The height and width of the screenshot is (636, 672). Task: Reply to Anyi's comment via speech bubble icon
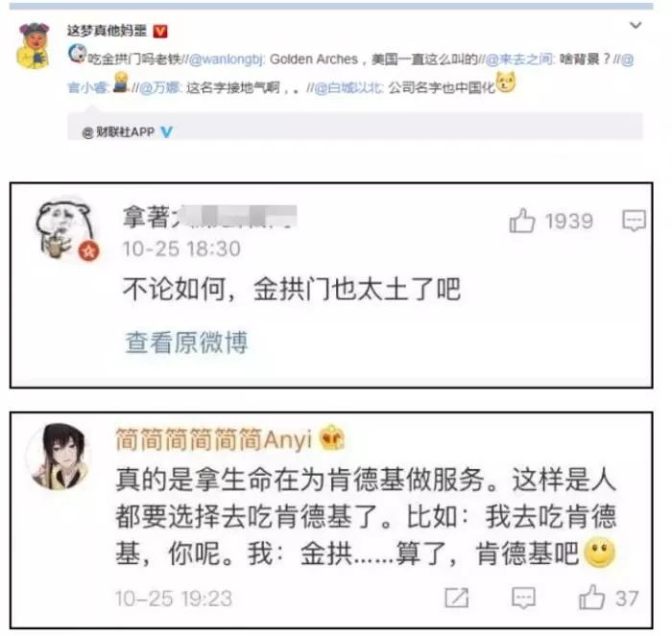[x=523, y=598]
